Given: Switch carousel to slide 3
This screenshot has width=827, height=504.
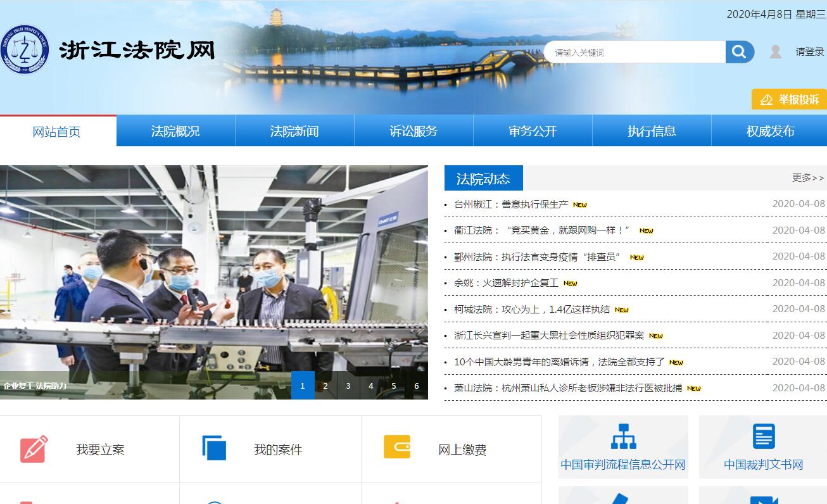Looking at the screenshot, I should [348, 386].
